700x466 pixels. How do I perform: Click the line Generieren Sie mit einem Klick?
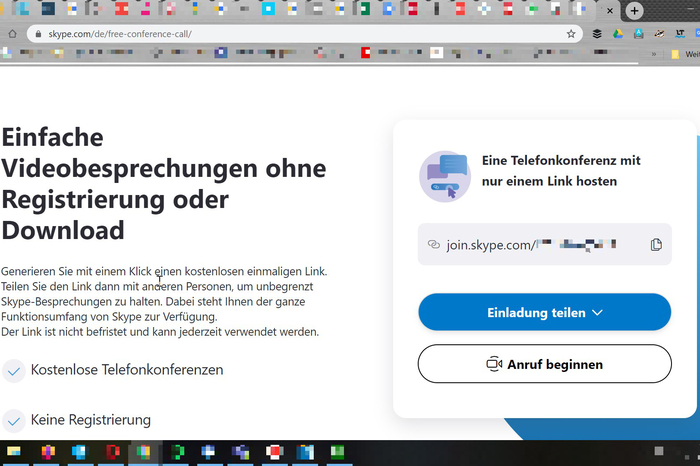point(164,271)
